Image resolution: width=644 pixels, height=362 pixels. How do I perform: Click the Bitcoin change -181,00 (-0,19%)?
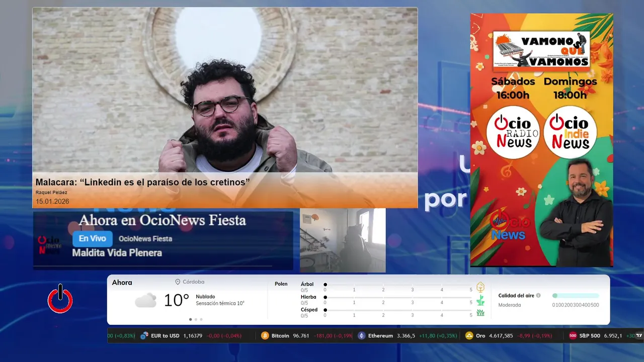[333, 336]
